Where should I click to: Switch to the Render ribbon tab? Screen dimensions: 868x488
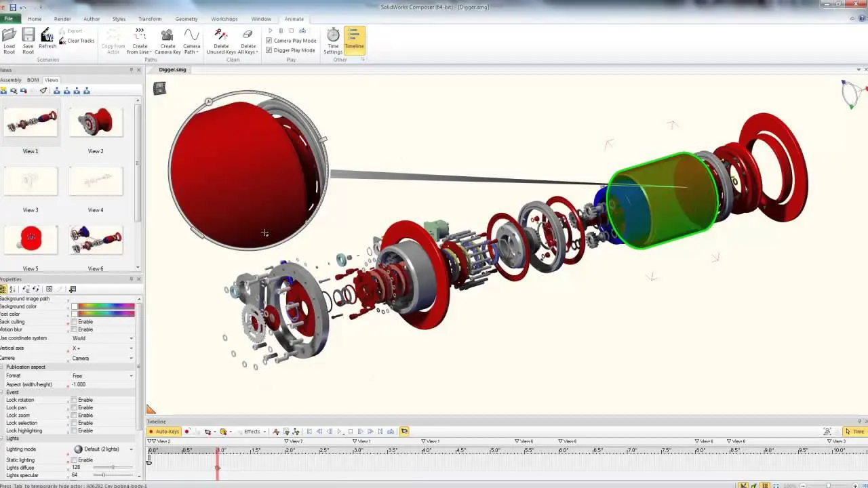[62, 19]
